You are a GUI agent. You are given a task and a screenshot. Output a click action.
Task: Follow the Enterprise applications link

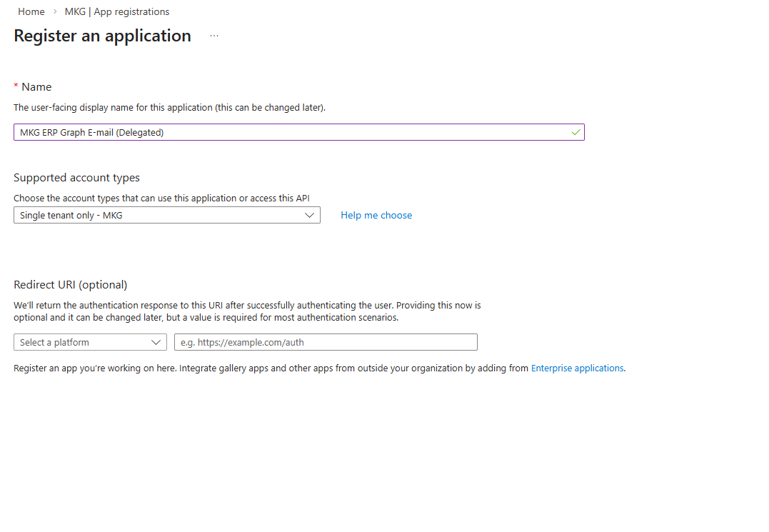(x=577, y=368)
